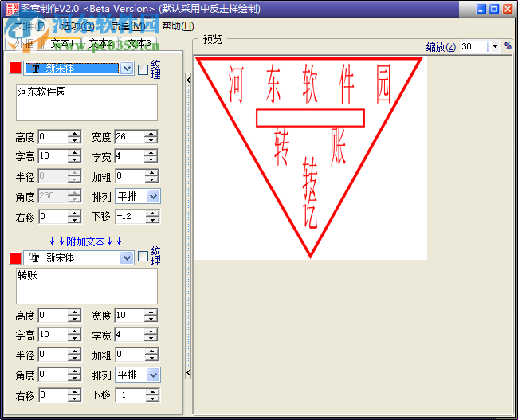
Task: Switch to the 文本3 tab
Action: 139,43
